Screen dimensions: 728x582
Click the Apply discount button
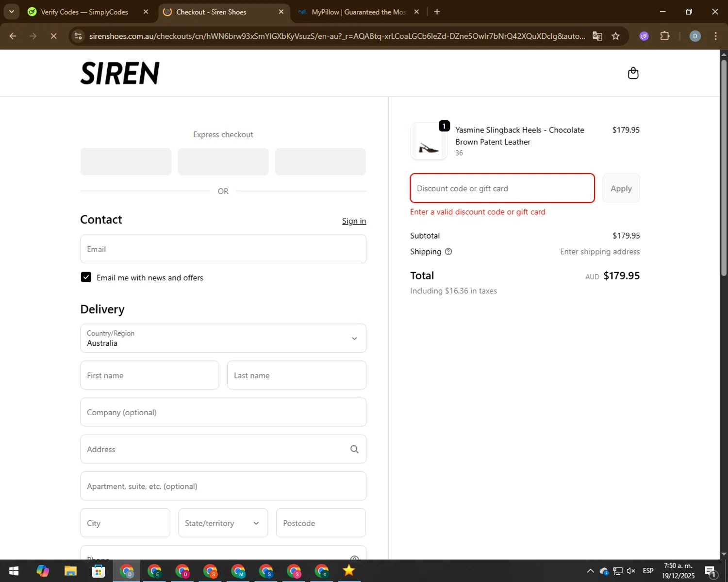(621, 188)
